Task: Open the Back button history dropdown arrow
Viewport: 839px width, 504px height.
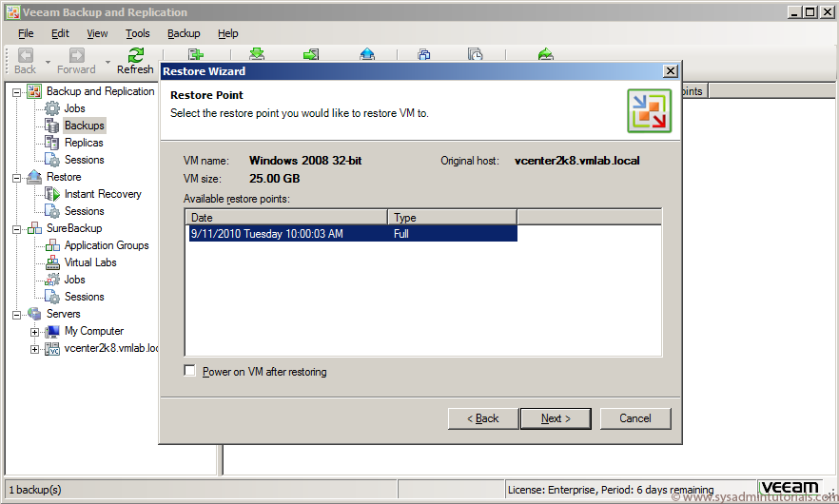Action: 48,63
